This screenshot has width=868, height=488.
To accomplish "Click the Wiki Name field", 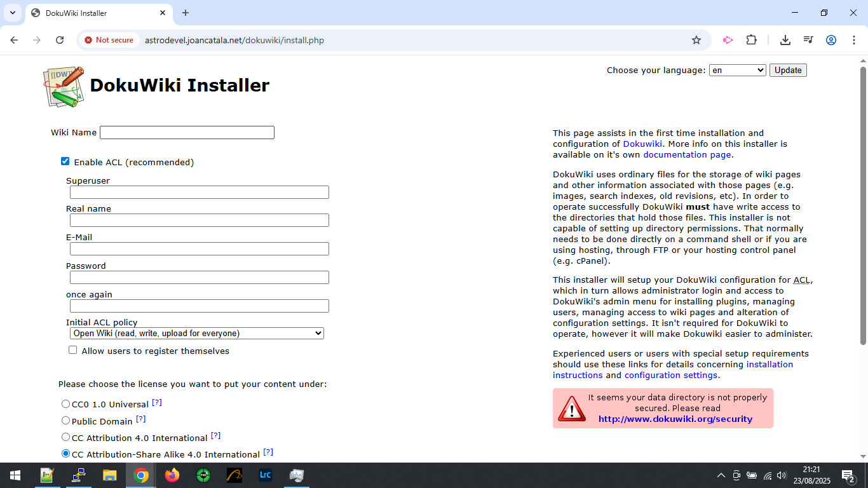I will pos(187,132).
